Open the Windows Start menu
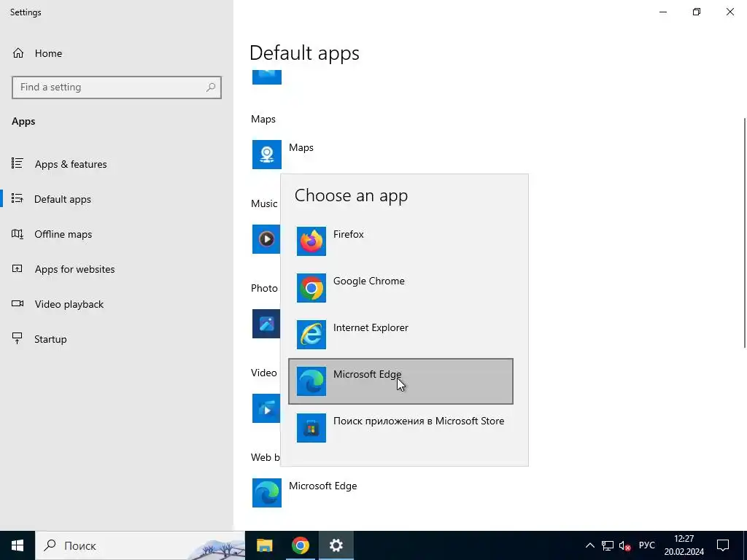Image resolution: width=747 pixels, height=560 pixels. 18,545
